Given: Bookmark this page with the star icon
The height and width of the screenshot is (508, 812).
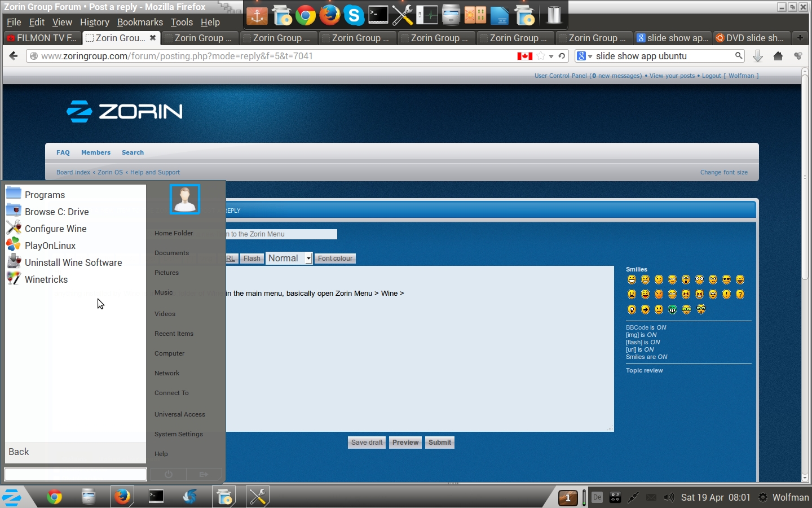Looking at the screenshot, I should [x=541, y=56].
